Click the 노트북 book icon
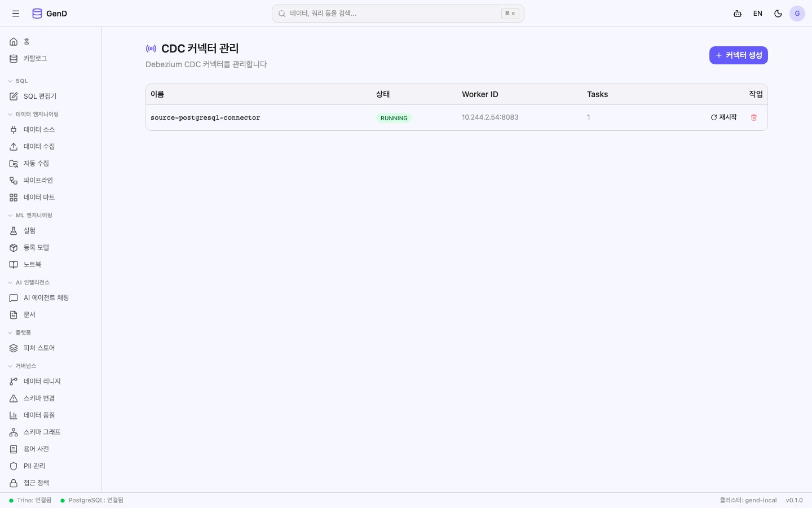Image resolution: width=812 pixels, height=508 pixels. pyautogui.click(x=14, y=265)
